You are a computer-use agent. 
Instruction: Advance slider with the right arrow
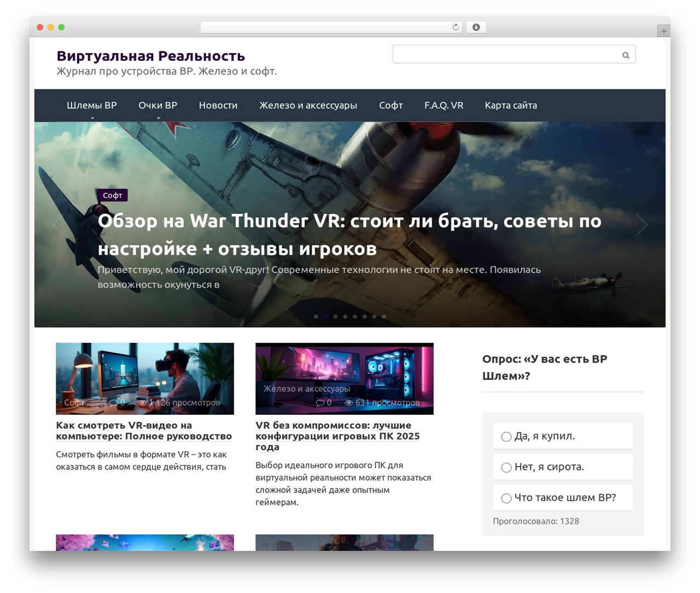point(641,225)
